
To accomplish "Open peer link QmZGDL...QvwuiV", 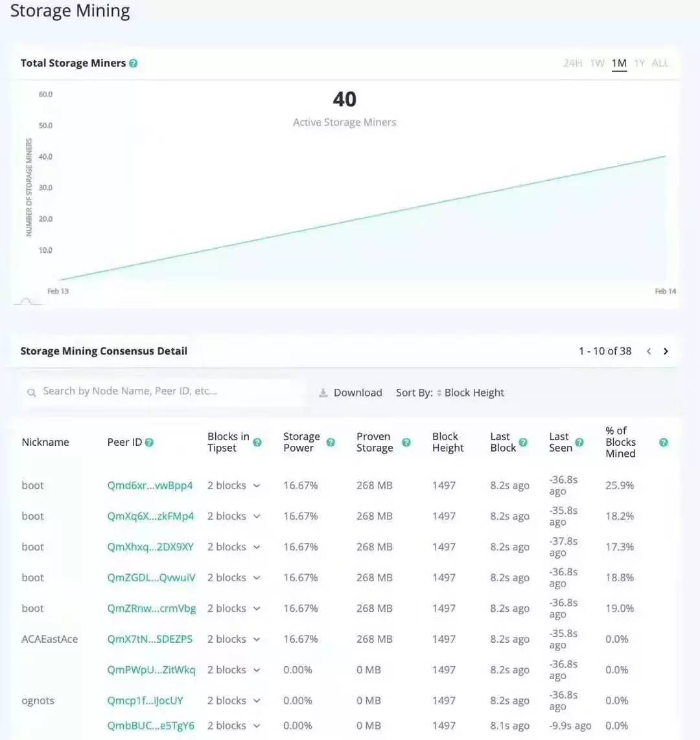I will (150, 577).
